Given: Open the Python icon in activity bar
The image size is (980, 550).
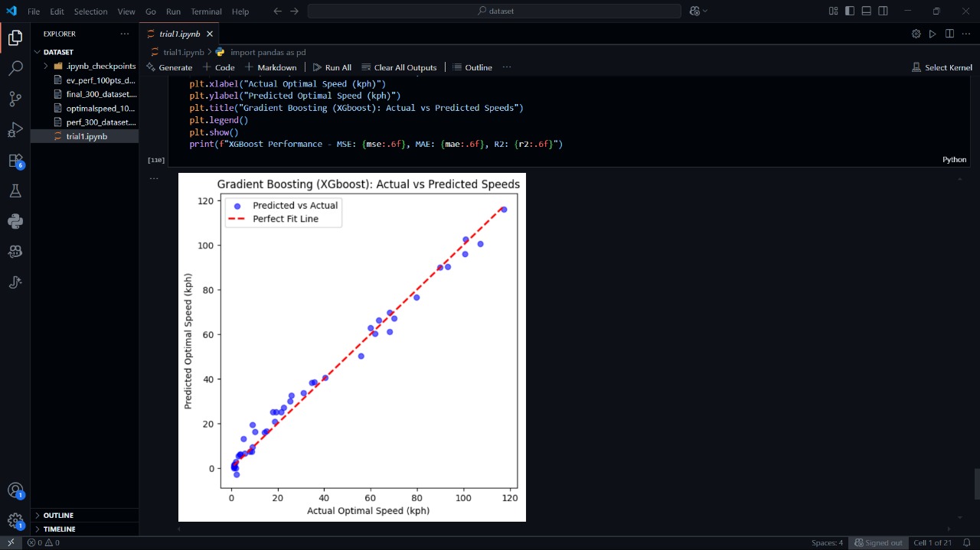Looking at the screenshot, I should pos(15,222).
